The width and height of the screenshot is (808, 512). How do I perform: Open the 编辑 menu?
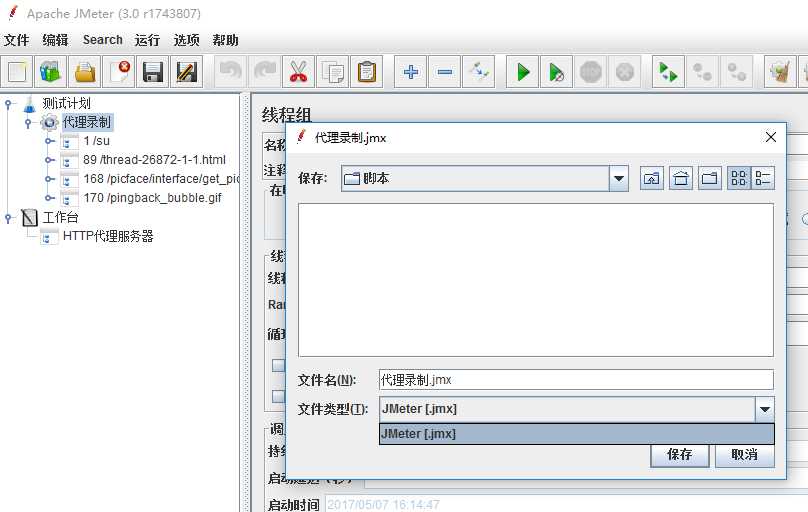(x=55, y=40)
